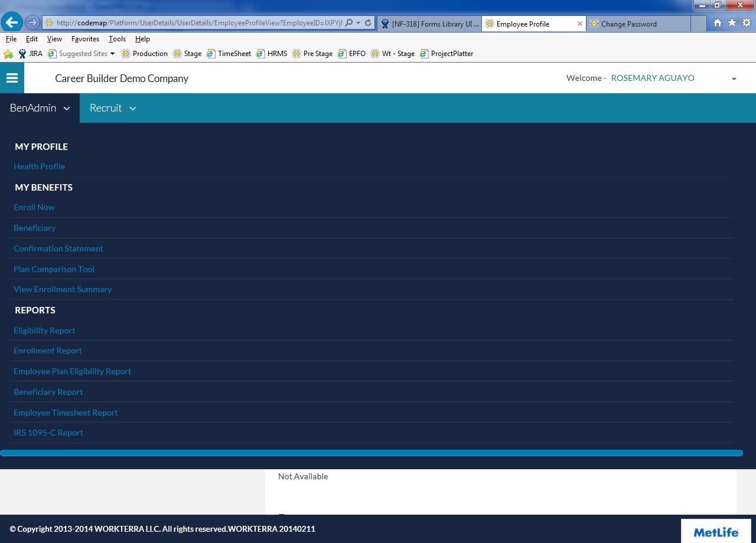Open the IRS 1095-C Report link

click(x=48, y=433)
